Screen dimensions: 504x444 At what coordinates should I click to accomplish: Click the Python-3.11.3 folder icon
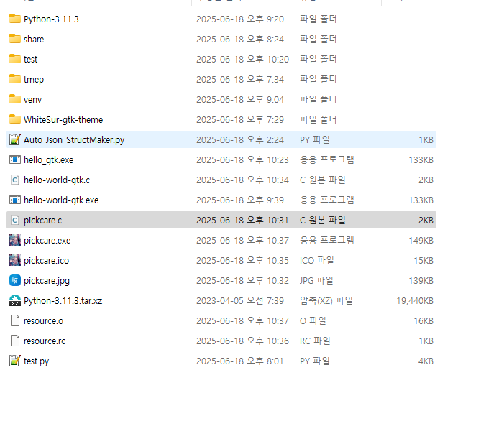[15, 19]
